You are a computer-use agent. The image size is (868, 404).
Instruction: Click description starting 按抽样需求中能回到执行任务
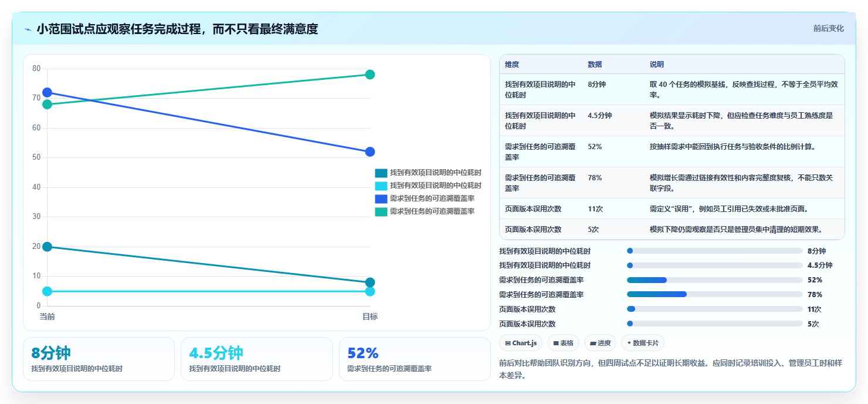point(733,146)
